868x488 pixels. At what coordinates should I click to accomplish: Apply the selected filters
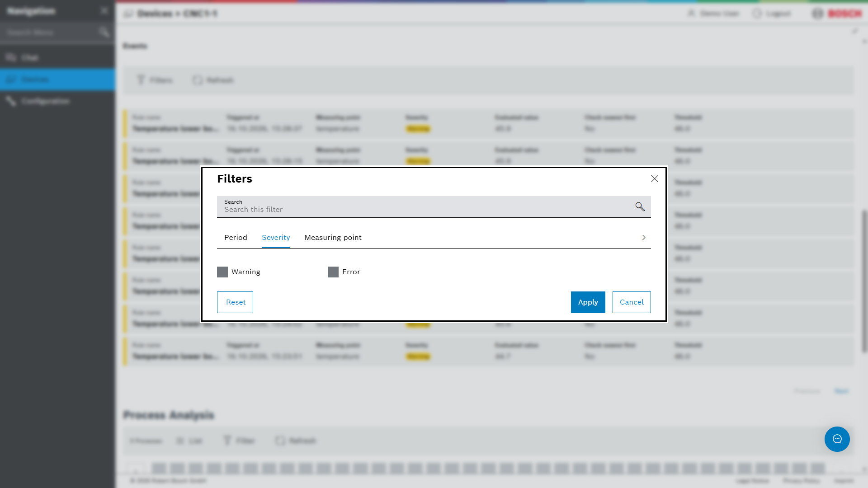pyautogui.click(x=588, y=302)
